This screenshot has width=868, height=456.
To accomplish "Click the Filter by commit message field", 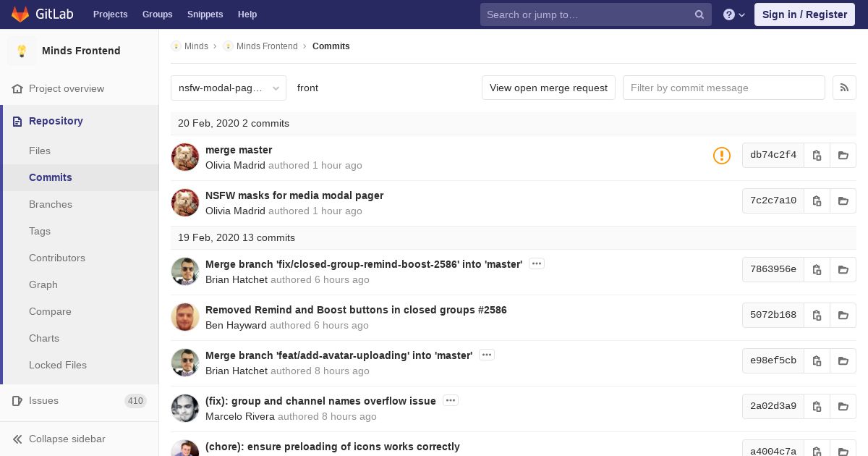I will coord(723,88).
